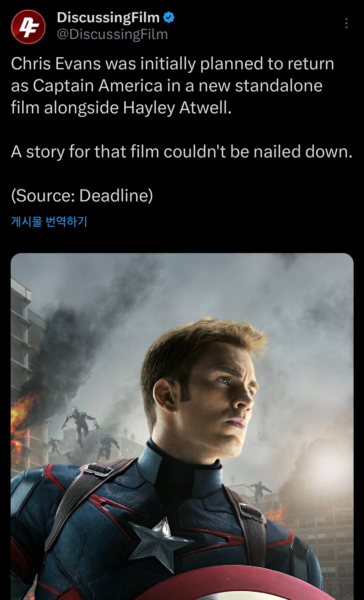Viewport: 364px width, 600px height.
Task: Open the attached Captain America poster image
Action: [x=182, y=426]
